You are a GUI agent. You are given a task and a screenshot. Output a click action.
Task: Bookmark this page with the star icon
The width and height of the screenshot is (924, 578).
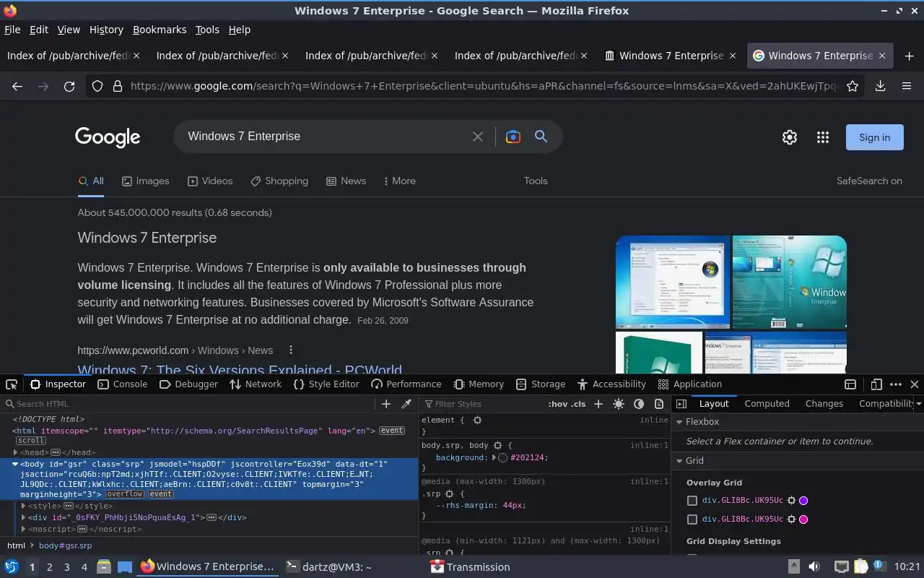[853, 86]
